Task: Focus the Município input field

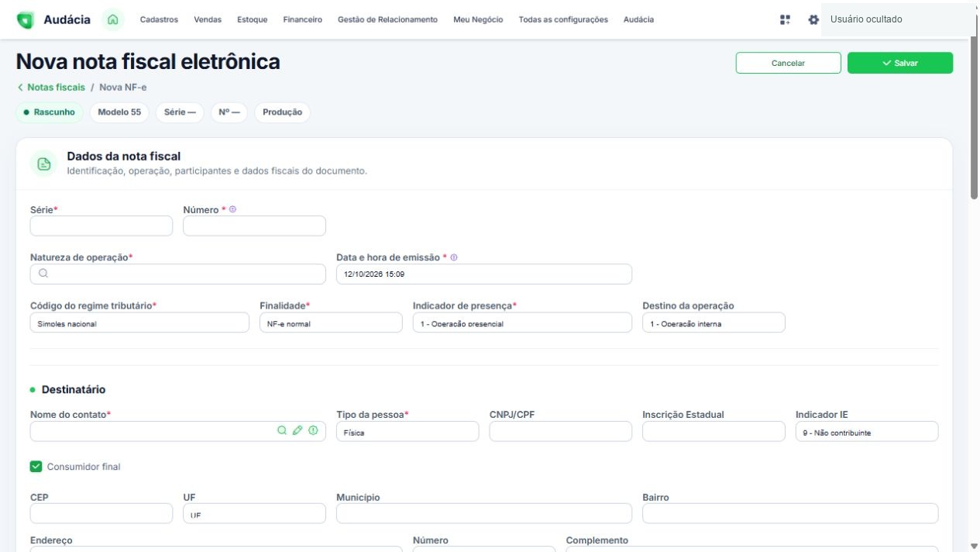Action: (x=484, y=513)
